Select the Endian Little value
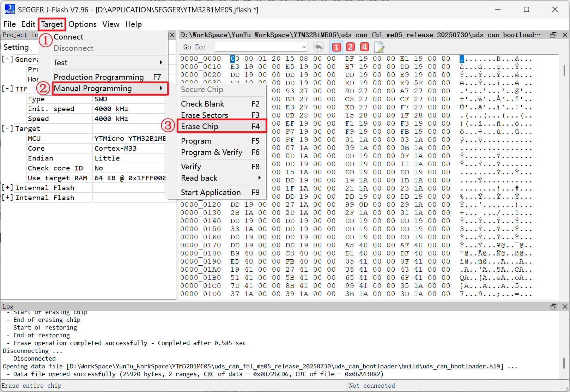Image resolution: width=570 pixels, height=392 pixels. pyautogui.click(x=129, y=158)
